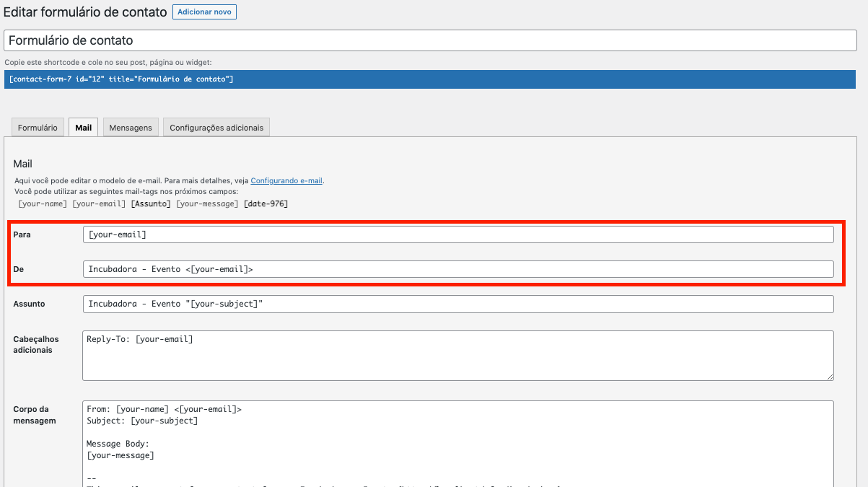
Task: Click the Adicionar novo button
Action: click(x=204, y=12)
